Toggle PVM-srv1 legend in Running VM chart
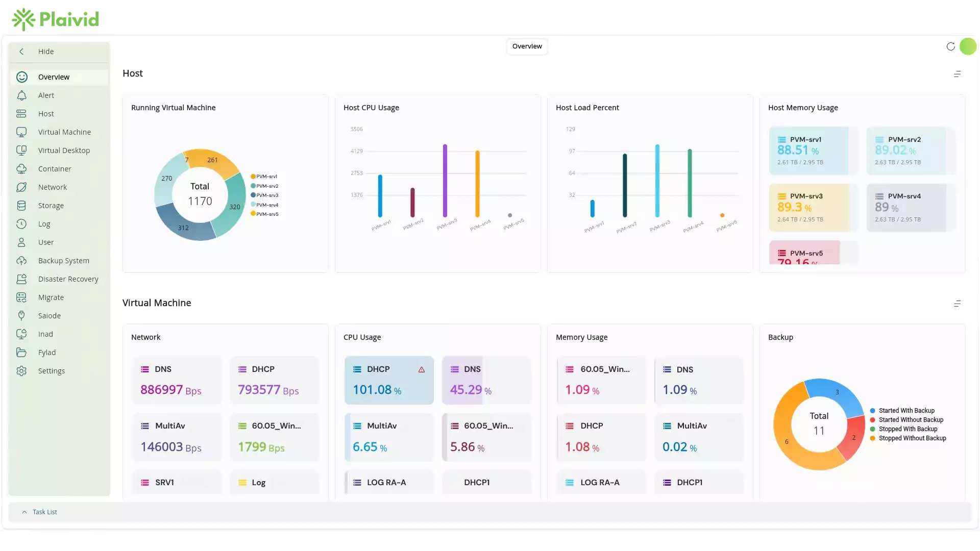 [264, 177]
